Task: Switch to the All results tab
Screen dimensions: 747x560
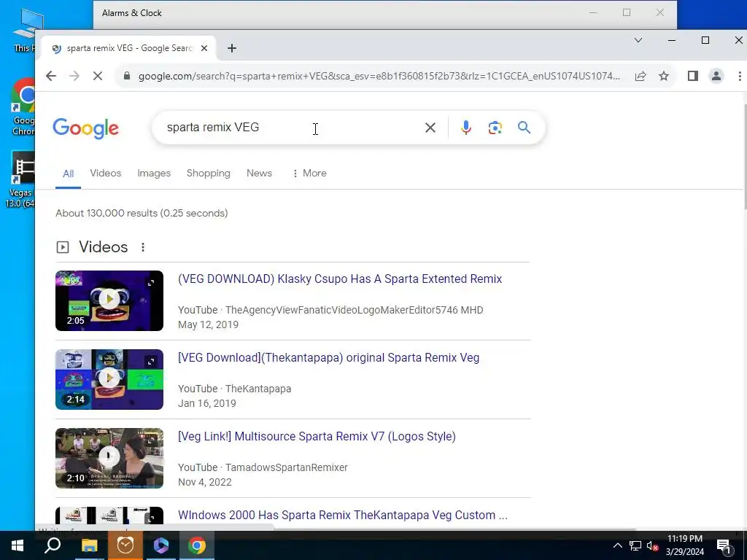Action: pos(68,174)
